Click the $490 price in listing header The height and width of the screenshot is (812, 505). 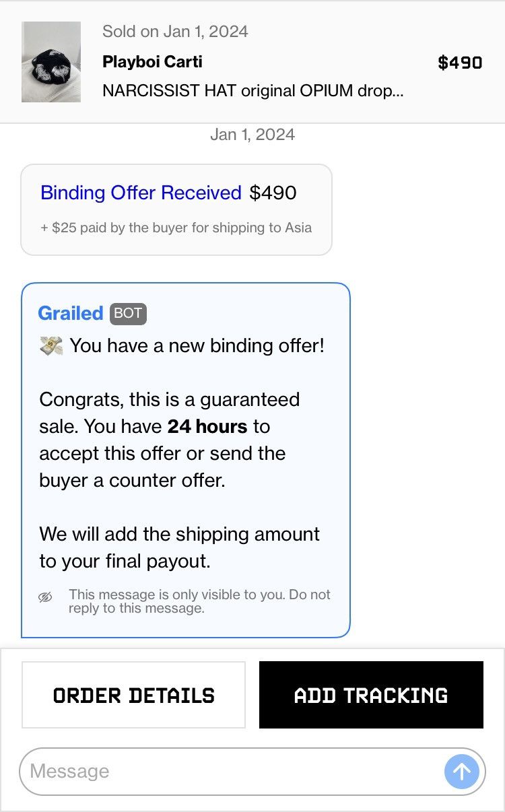(460, 63)
